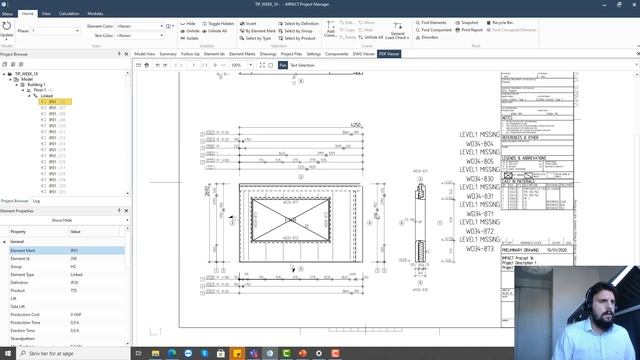Click the Update refresh icon
640x360 pixels.
click(6, 26)
